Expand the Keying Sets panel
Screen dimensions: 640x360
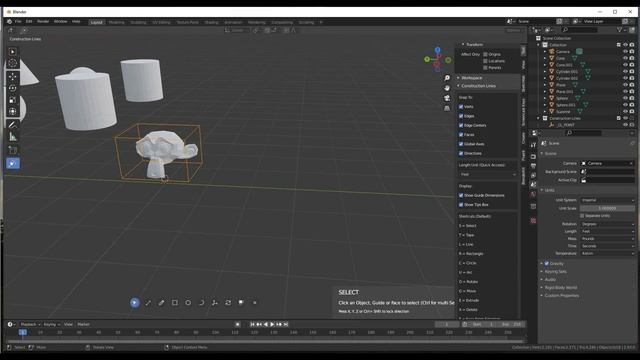point(555,271)
